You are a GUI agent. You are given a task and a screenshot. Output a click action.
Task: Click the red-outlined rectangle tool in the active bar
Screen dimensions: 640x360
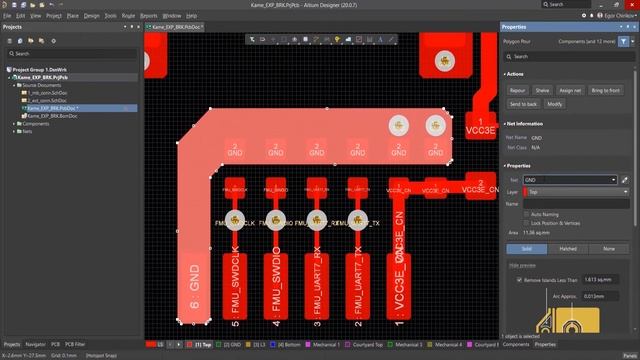tap(359, 39)
